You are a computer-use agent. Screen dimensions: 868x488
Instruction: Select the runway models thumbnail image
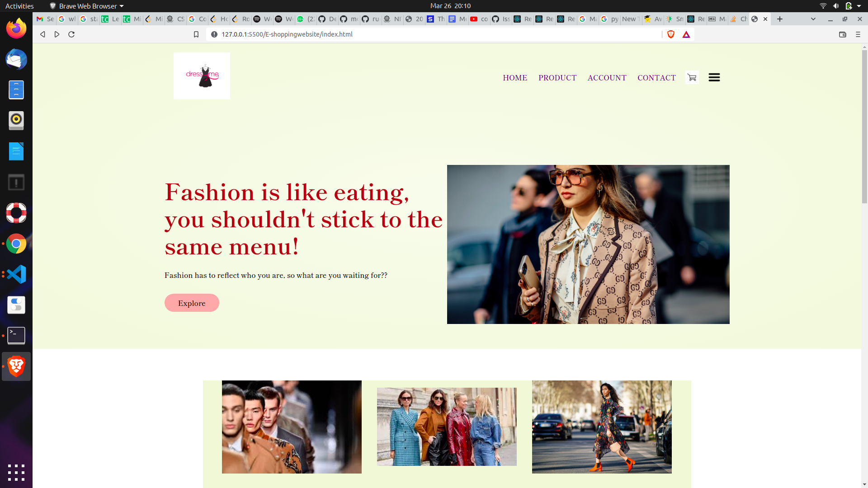(x=292, y=427)
